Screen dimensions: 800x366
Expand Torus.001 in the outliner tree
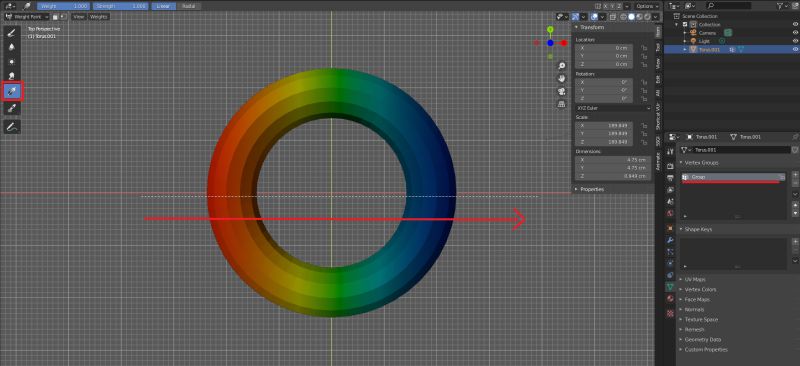click(685, 50)
